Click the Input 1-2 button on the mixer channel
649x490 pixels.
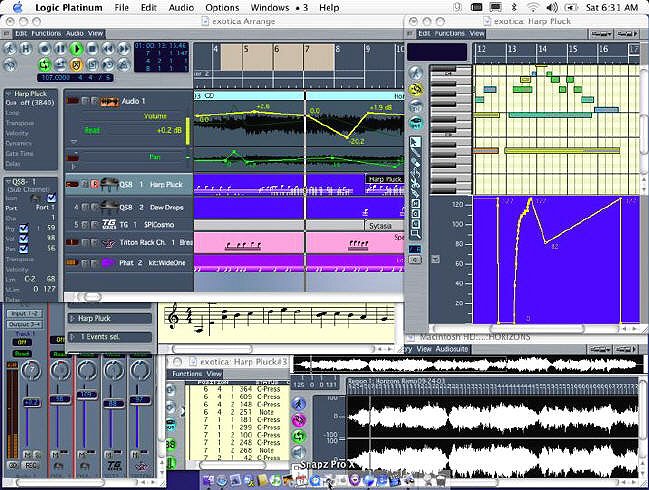coord(24,314)
